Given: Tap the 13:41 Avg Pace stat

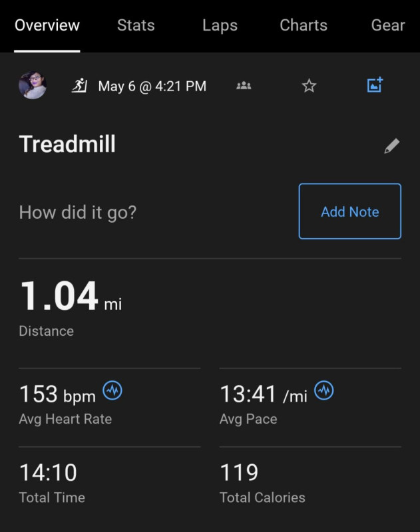Looking at the screenshot, I should coord(310,404).
